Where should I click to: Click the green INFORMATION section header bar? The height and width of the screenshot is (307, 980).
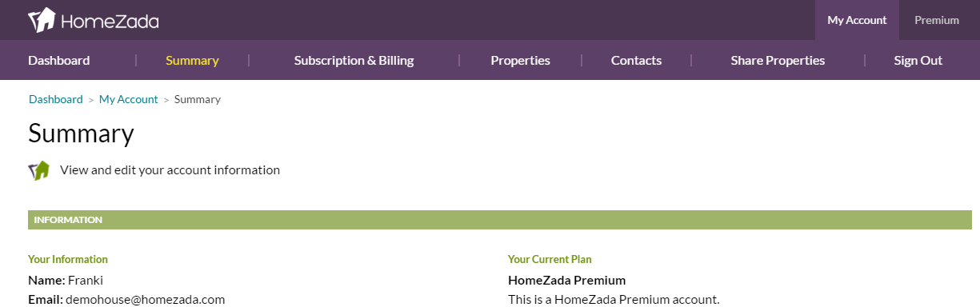500,220
